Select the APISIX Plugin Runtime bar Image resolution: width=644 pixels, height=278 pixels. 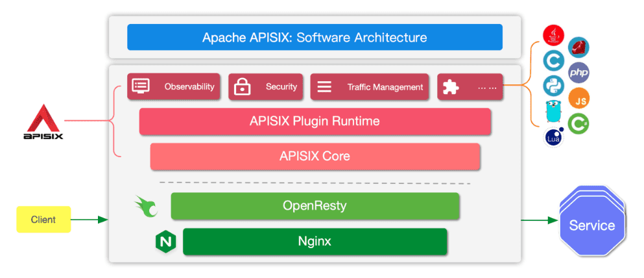point(315,121)
